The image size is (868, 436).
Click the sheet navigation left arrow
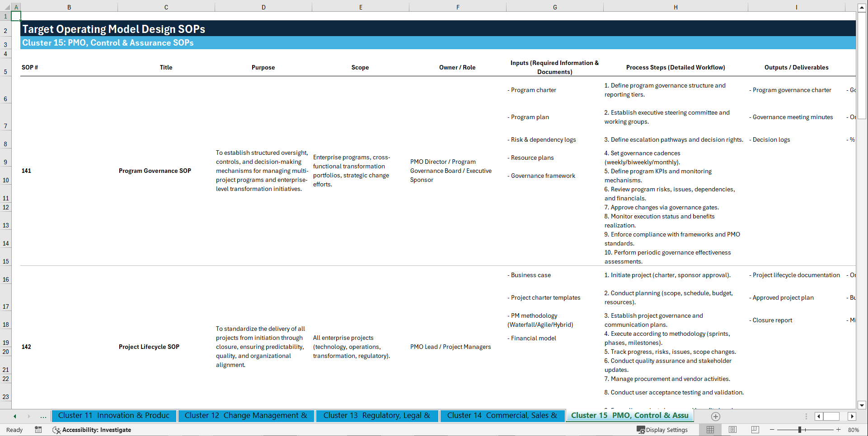[14, 416]
